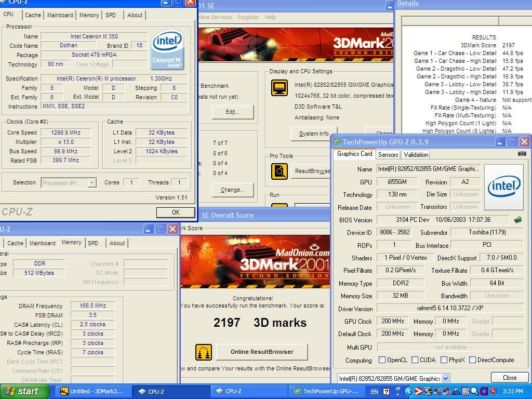
Task: Click the Close button in GPU-Z
Action: pyautogui.click(x=510, y=378)
